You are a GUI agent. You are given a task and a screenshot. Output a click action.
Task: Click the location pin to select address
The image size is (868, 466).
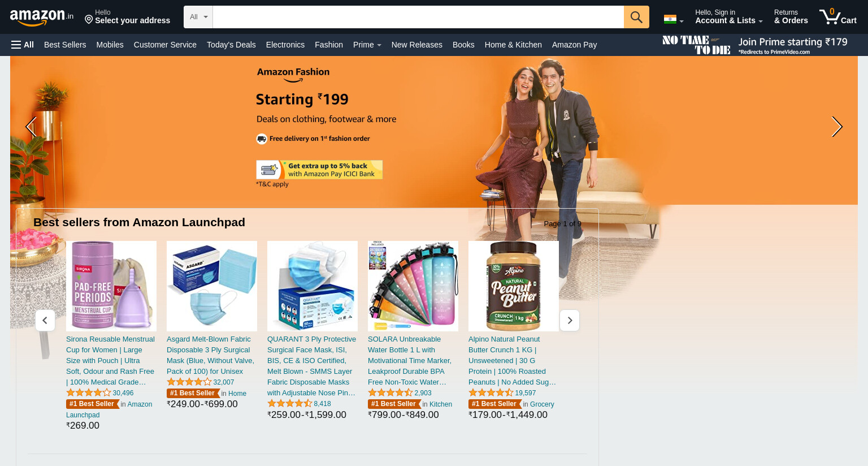tap(89, 20)
